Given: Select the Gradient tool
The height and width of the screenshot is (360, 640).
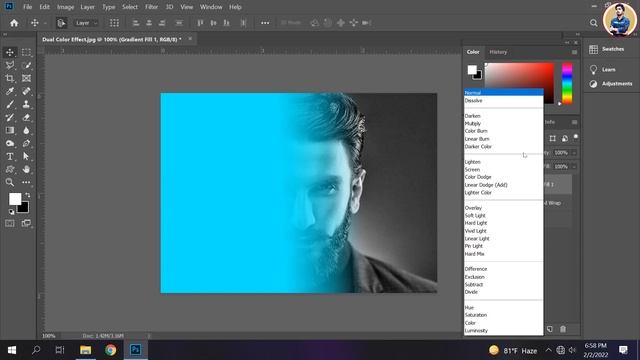Looking at the screenshot, I should point(10,131).
